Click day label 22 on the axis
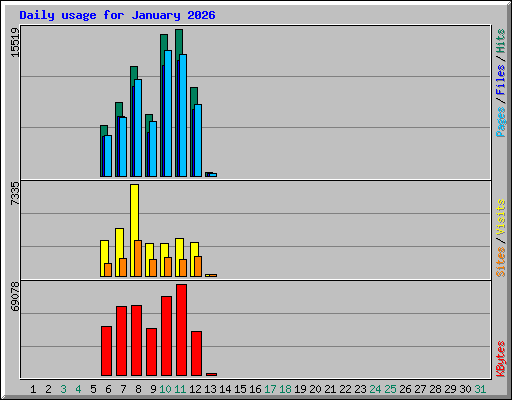Screen dimensions: 512x400 point(345,389)
